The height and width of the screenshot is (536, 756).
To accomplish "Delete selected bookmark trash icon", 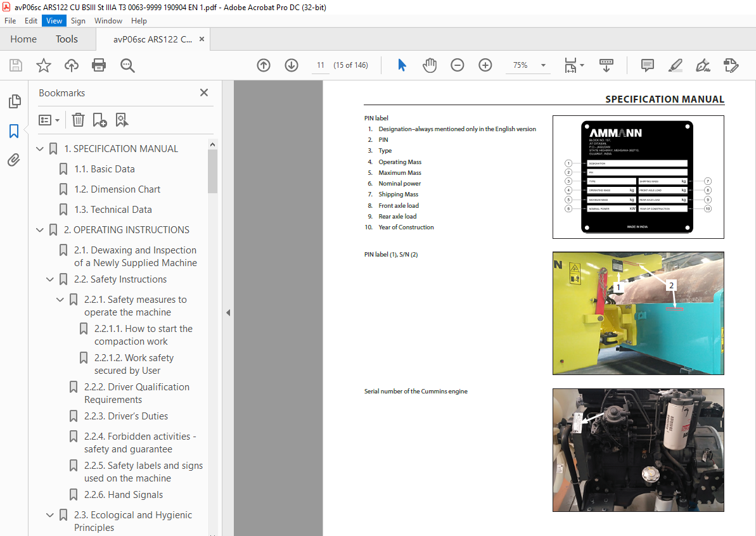I will tap(78, 120).
